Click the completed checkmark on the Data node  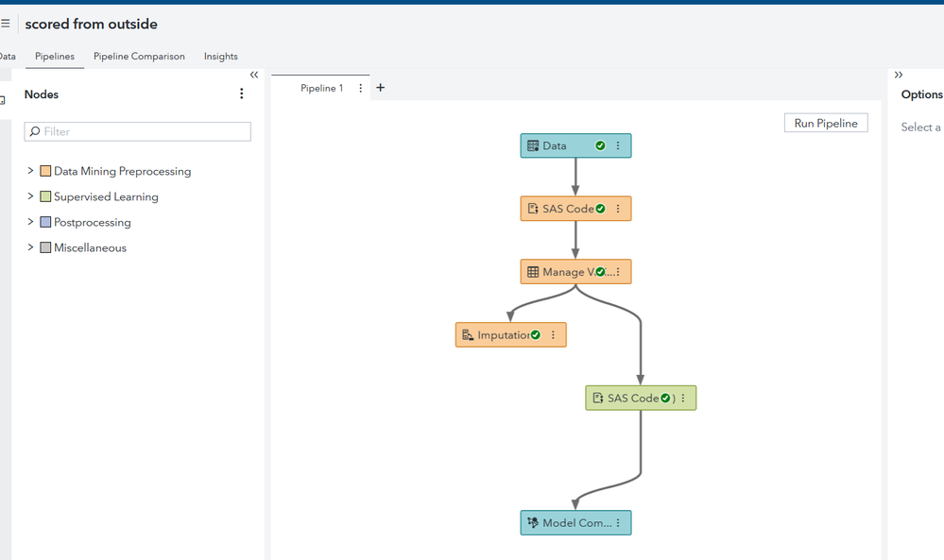tap(600, 145)
